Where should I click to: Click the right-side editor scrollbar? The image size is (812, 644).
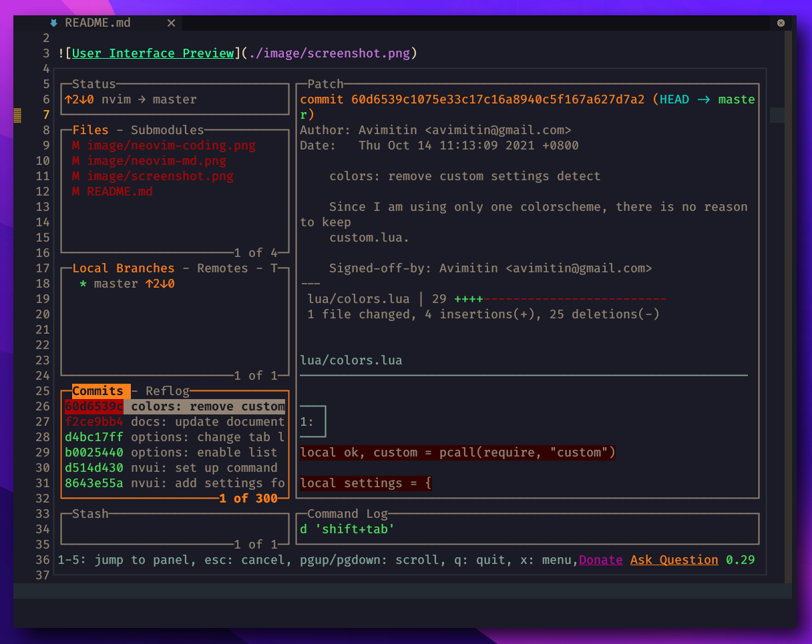point(789,307)
